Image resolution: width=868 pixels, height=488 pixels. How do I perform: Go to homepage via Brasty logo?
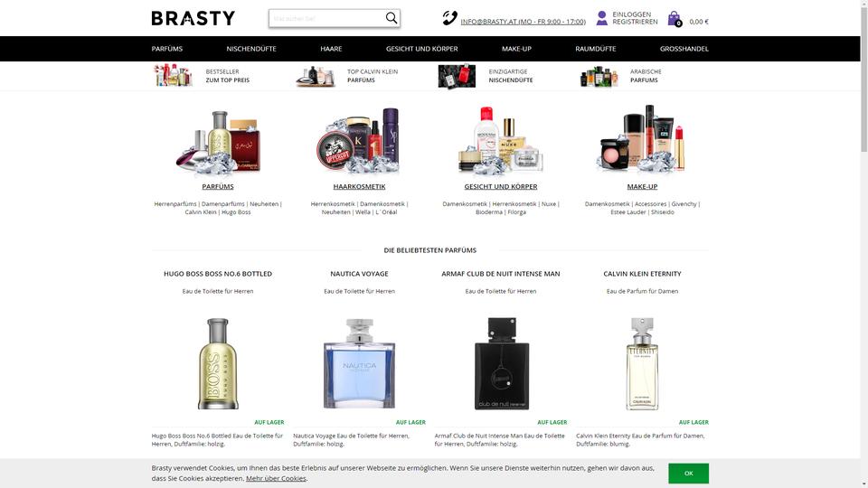click(193, 18)
